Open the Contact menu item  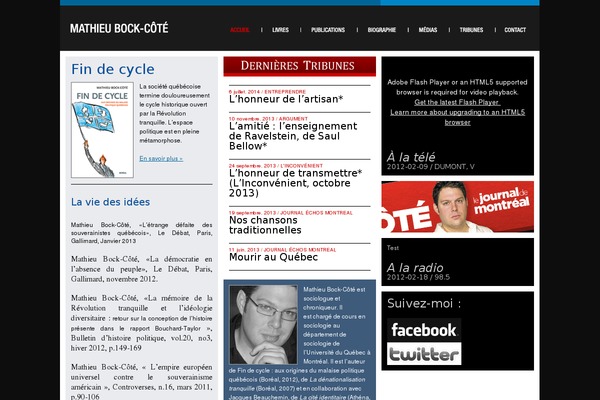coord(515,30)
